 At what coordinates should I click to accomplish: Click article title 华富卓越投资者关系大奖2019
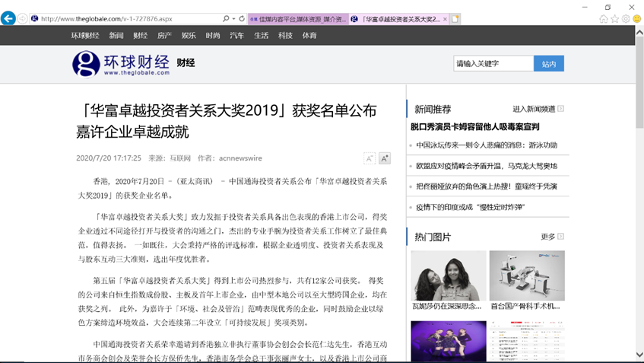point(227,121)
